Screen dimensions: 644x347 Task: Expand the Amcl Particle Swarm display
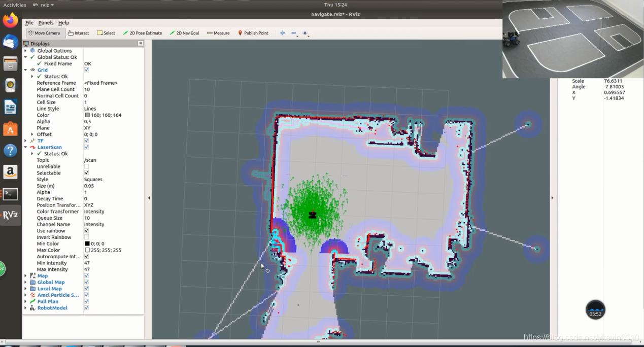[26, 295]
